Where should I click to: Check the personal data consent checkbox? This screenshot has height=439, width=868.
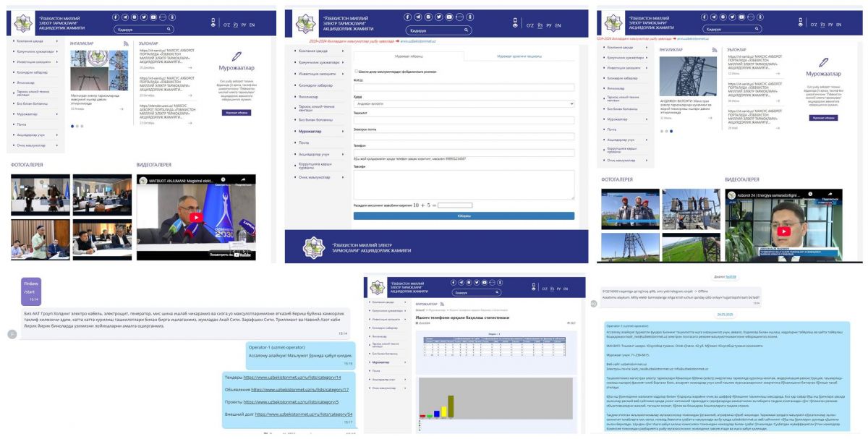pyautogui.click(x=356, y=72)
